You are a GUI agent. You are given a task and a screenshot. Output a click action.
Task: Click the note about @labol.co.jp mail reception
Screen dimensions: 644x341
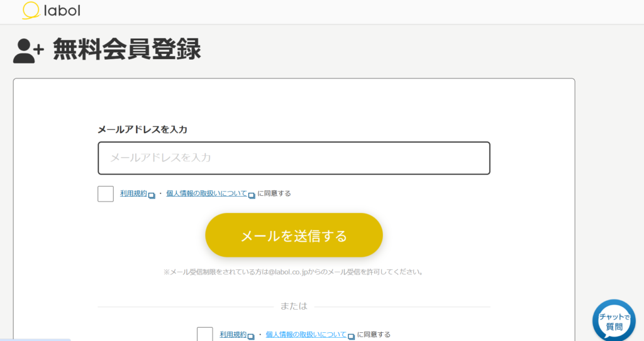pyautogui.click(x=294, y=272)
